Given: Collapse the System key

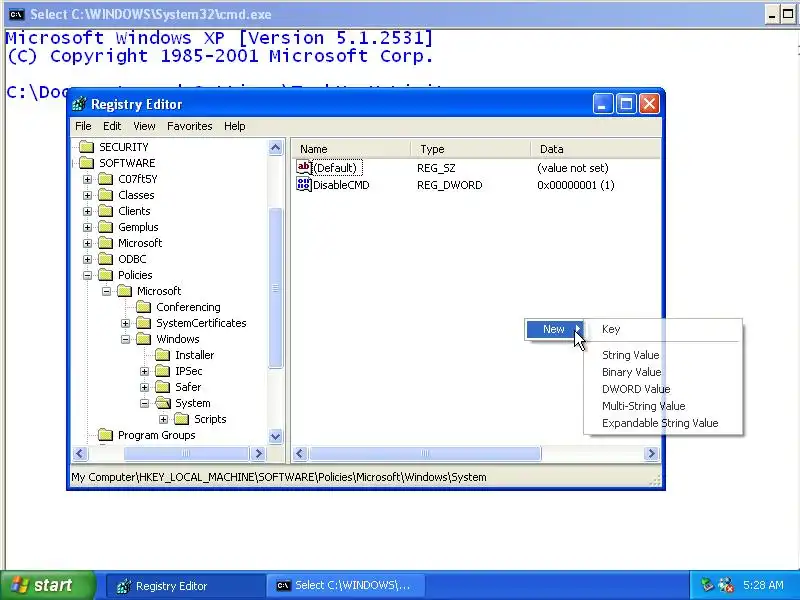Looking at the screenshot, I should point(144,403).
